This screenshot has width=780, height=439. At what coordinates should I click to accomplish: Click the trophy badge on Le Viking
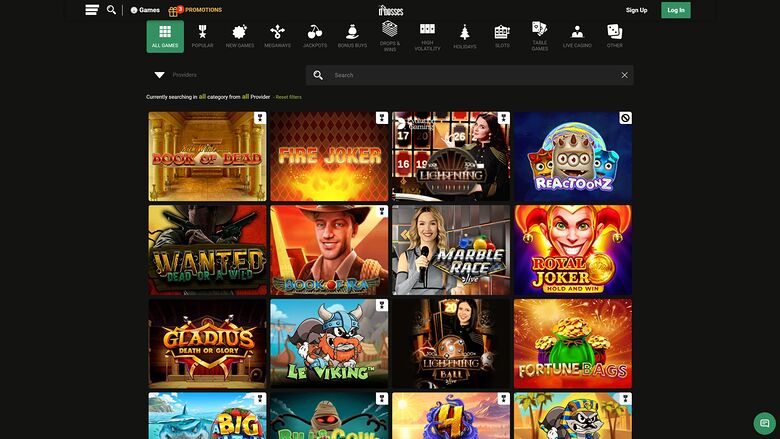point(382,305)
